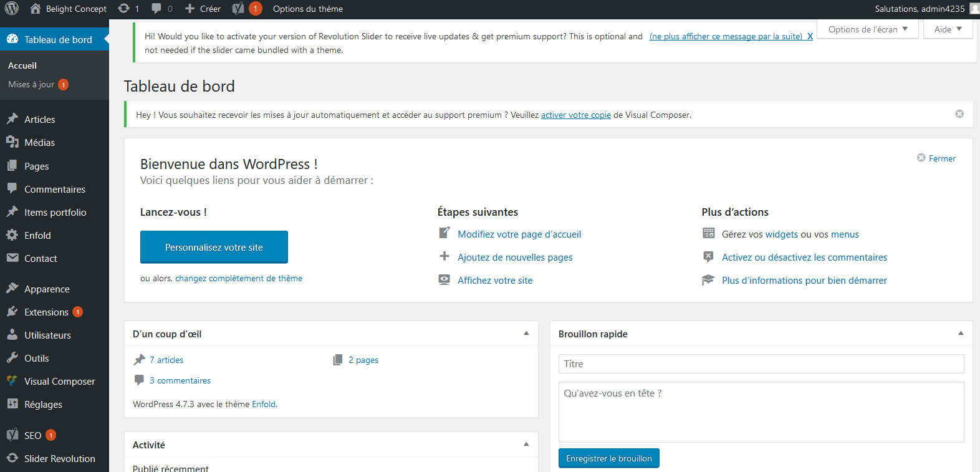Follow the activer votre copie link

[x=576, y=115]
